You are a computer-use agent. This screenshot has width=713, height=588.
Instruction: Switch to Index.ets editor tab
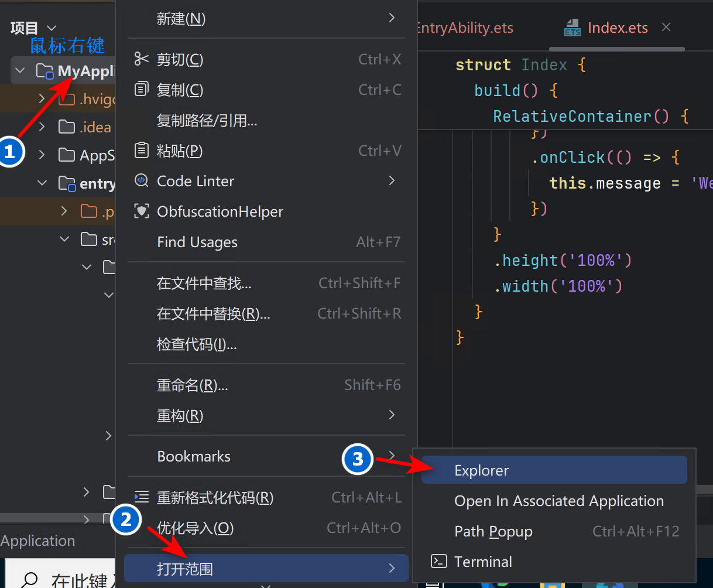click(x=618, y=28)
